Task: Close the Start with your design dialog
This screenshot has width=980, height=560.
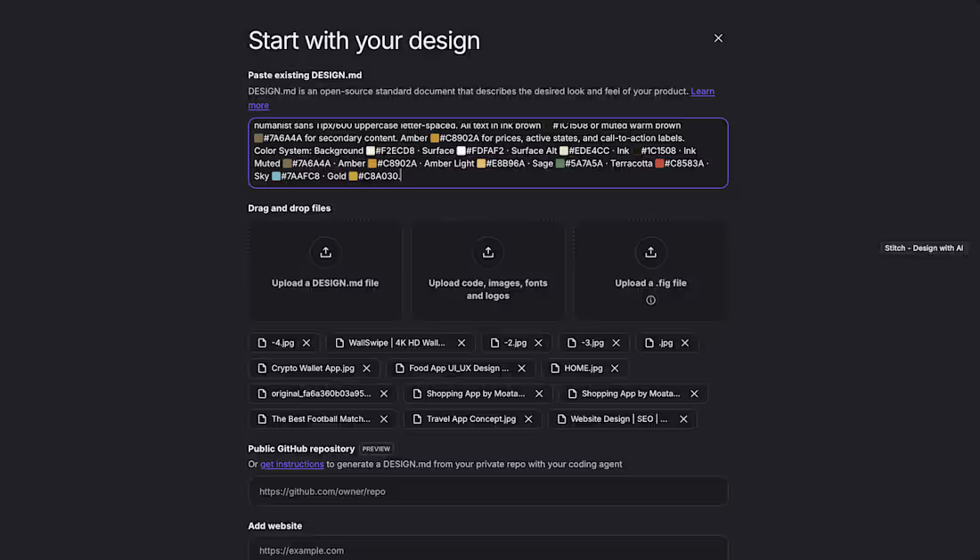Action: (718, 38)
